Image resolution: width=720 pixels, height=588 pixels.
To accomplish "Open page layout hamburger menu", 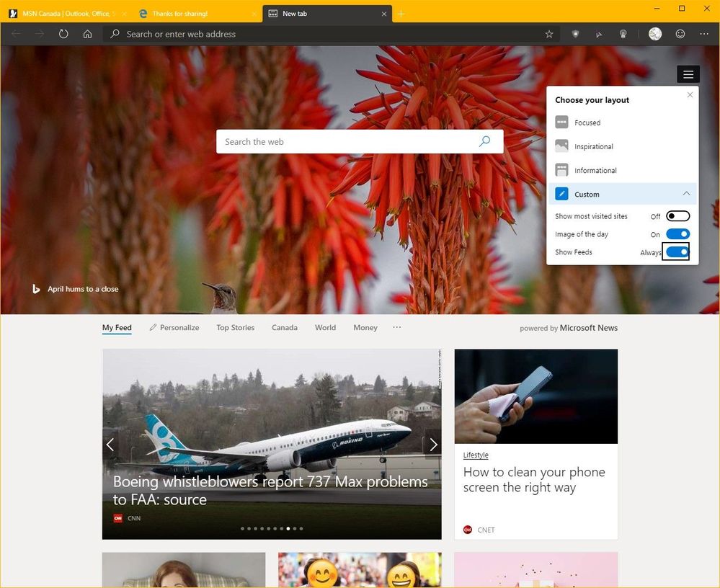I will point(688,74).
